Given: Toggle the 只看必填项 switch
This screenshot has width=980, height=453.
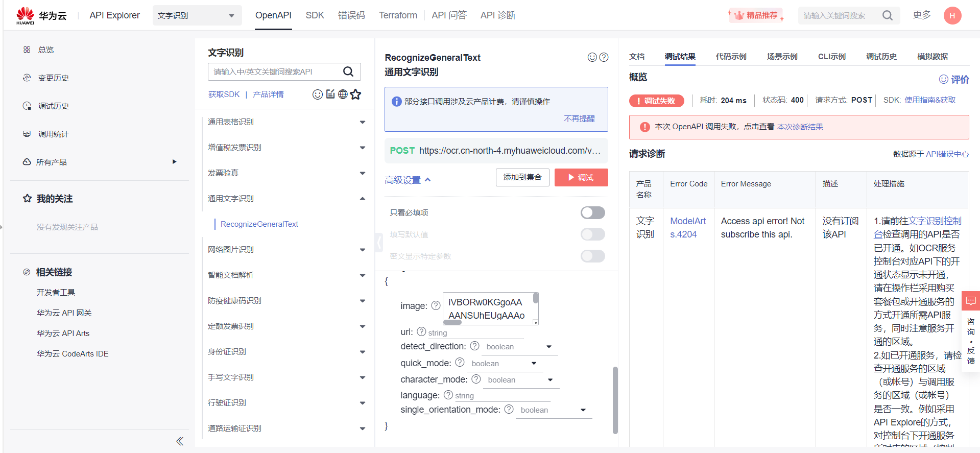Looking at the screenshot, I should (x=593, y=212).
